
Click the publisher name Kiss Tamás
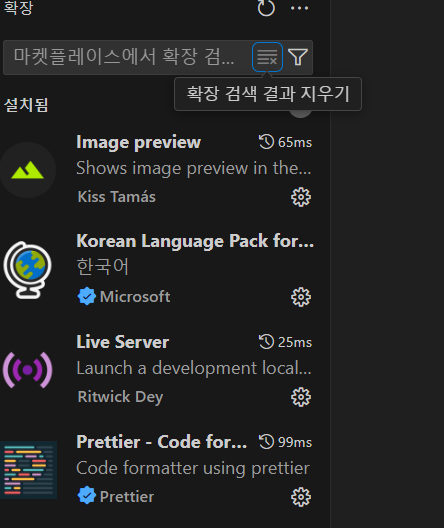point(116,197)
